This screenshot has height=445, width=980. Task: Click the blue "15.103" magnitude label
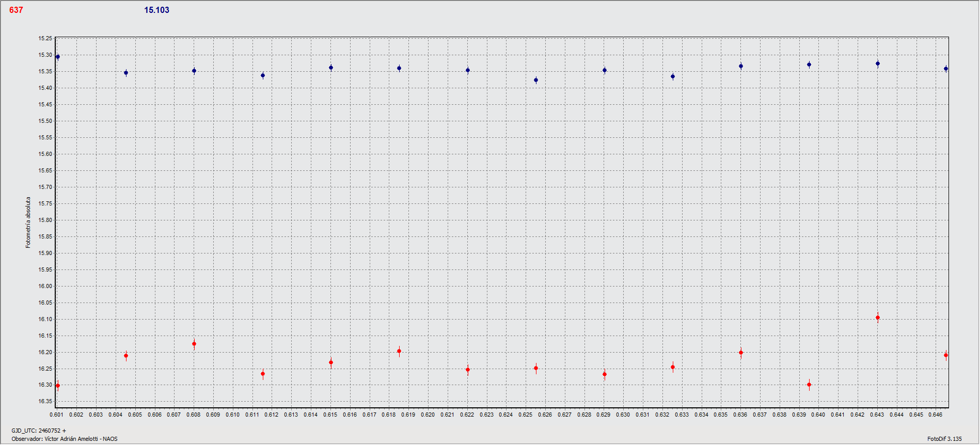click(x=156, y=10)
